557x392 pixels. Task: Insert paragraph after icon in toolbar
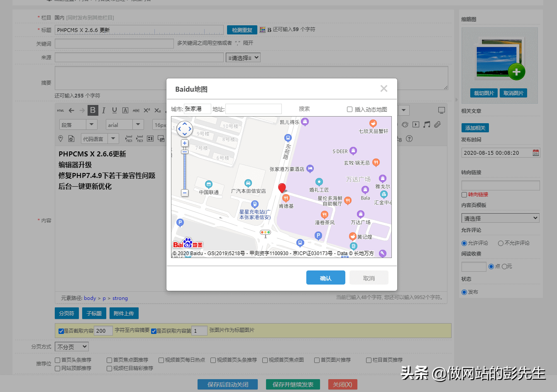tap(139, 139)
